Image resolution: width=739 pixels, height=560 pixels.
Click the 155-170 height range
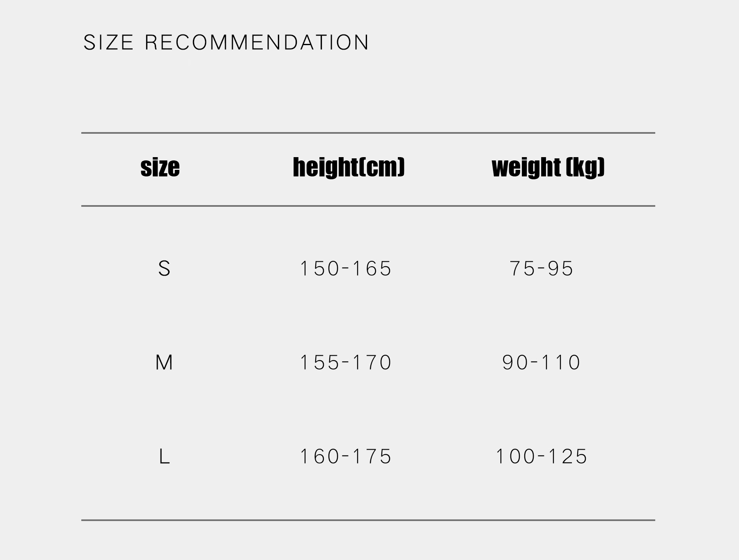point(346,363)
